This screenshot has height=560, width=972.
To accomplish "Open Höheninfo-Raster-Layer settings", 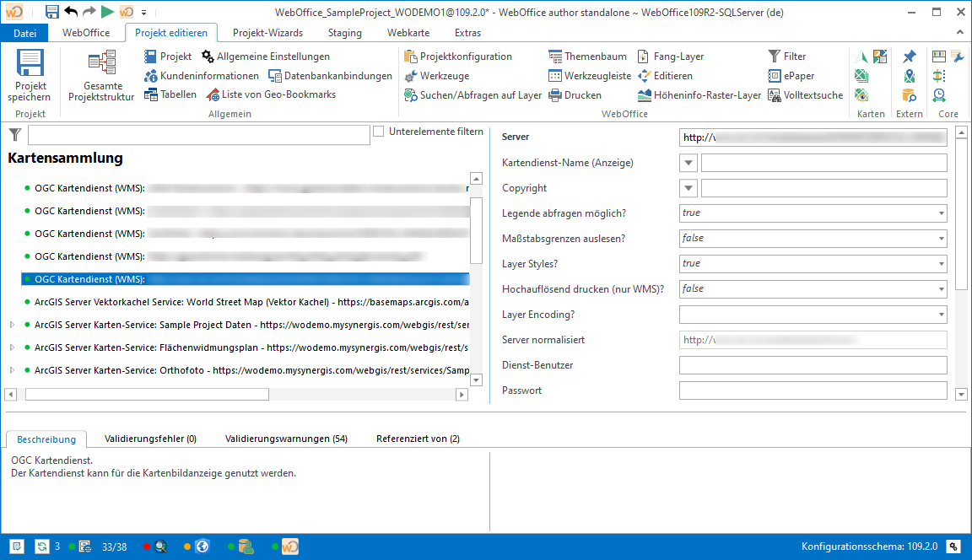I will pos(645,95).
